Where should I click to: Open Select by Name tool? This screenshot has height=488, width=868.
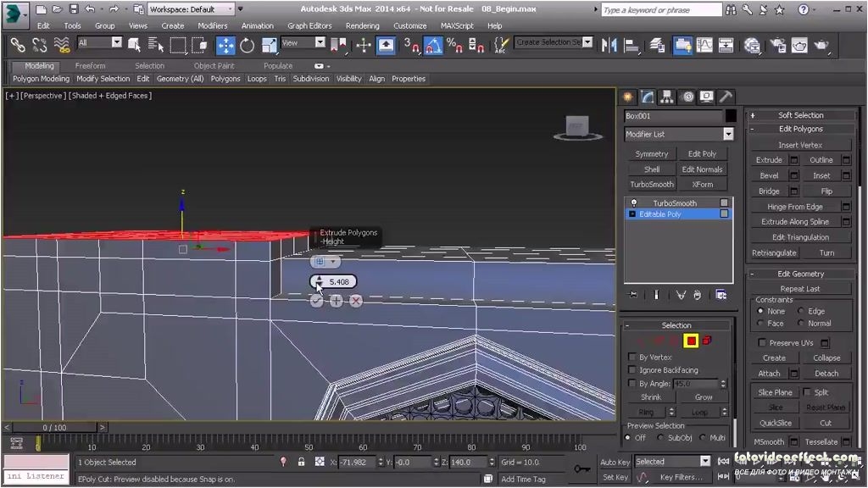tap(156, 46)
